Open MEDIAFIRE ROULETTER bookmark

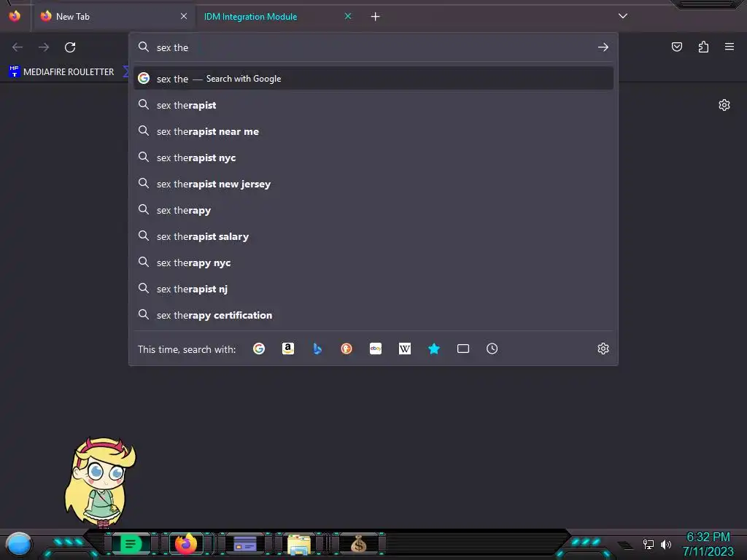[61, 72]
